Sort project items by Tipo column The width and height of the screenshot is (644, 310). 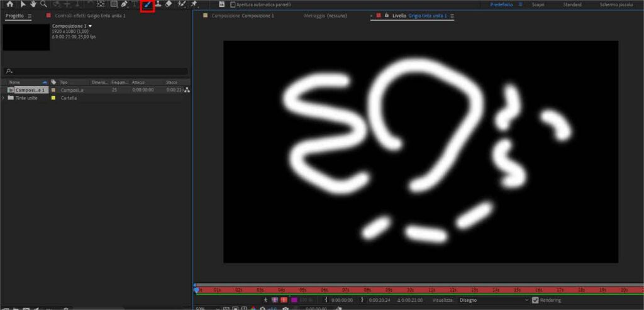(64, 82)
